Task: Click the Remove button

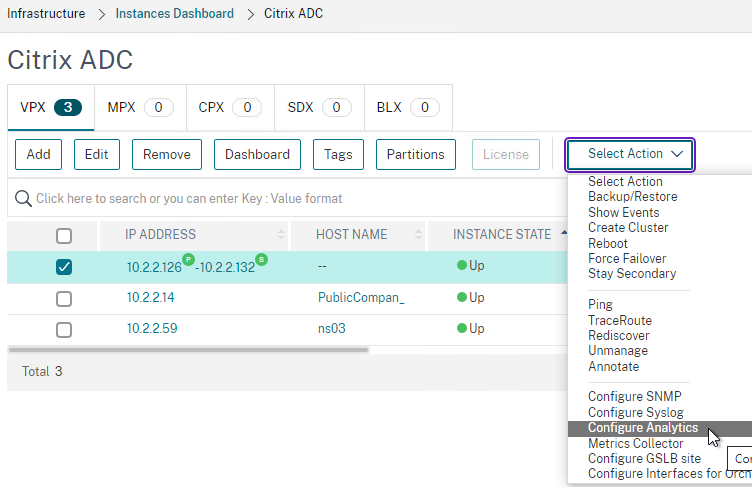Action: pos(167,154)
